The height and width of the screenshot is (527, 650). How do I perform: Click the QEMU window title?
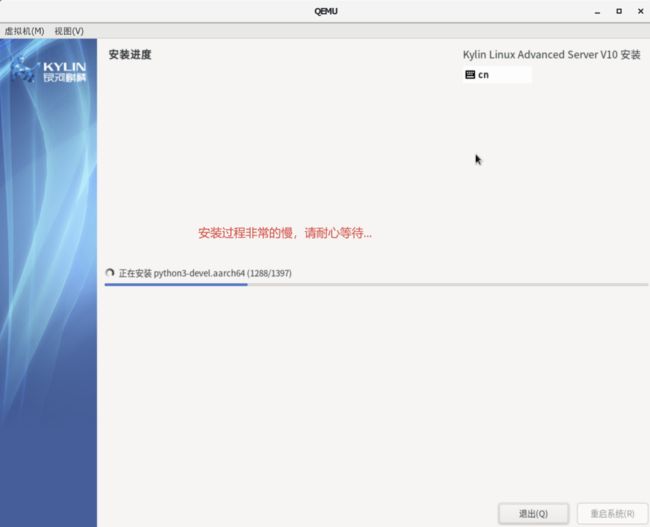[x=326, y=11]
